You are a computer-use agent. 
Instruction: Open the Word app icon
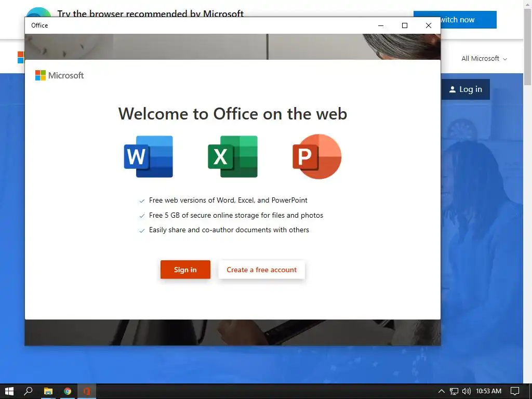coord(148,156)
